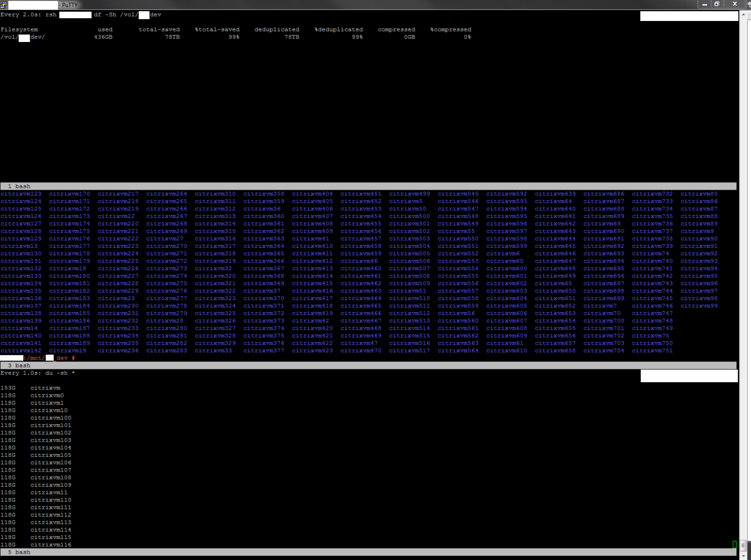
Task: Click the citrixvm123 directory entry
Action: pos(20,194)
